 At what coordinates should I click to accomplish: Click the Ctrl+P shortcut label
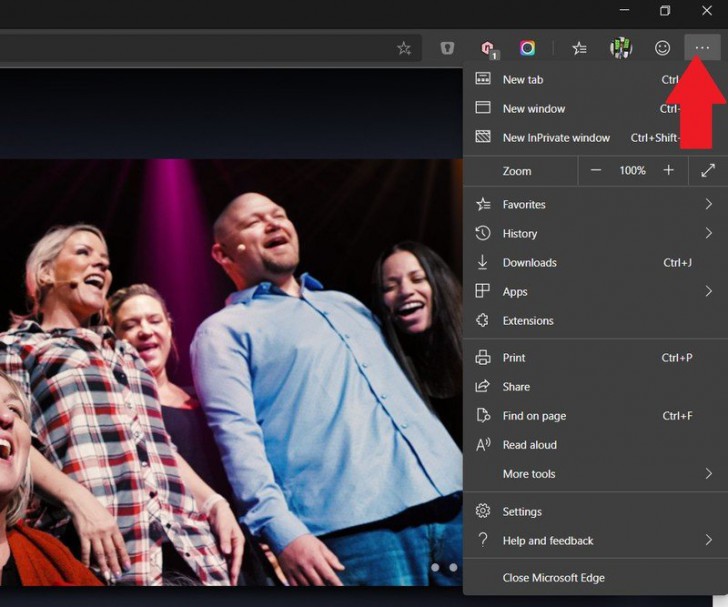point(677,358)
